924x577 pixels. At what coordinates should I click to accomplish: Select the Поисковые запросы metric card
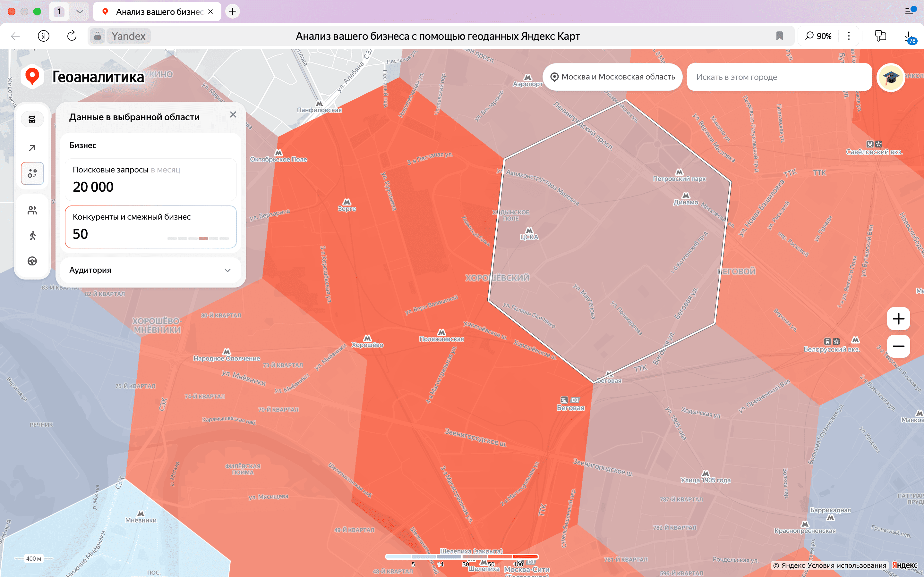tap(150, 180)
